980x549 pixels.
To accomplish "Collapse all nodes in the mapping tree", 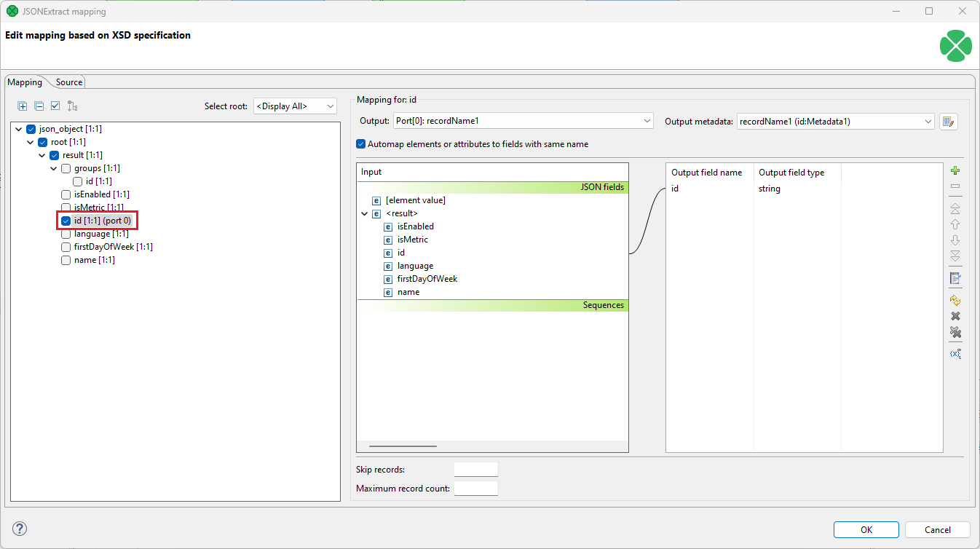I will (x=39, y=106).
